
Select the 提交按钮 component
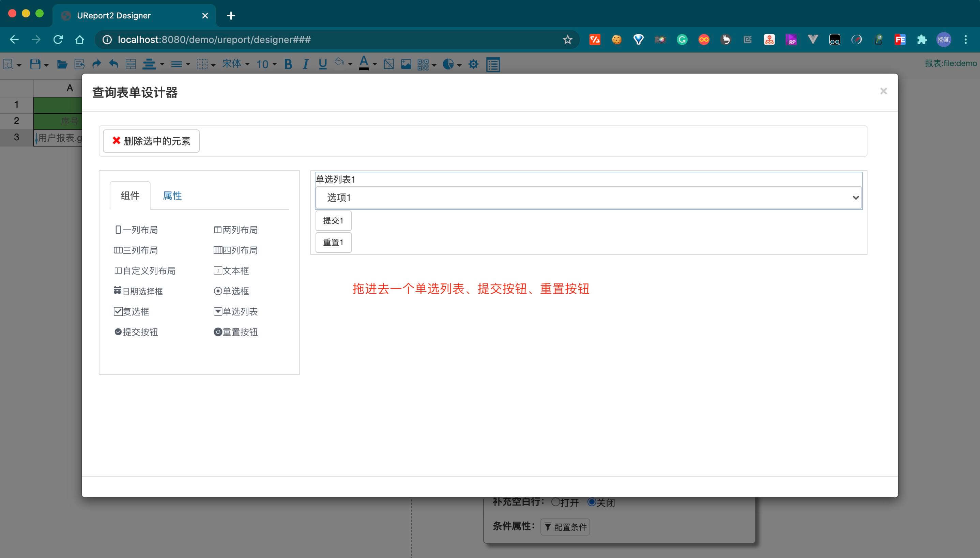pos(136,332)
